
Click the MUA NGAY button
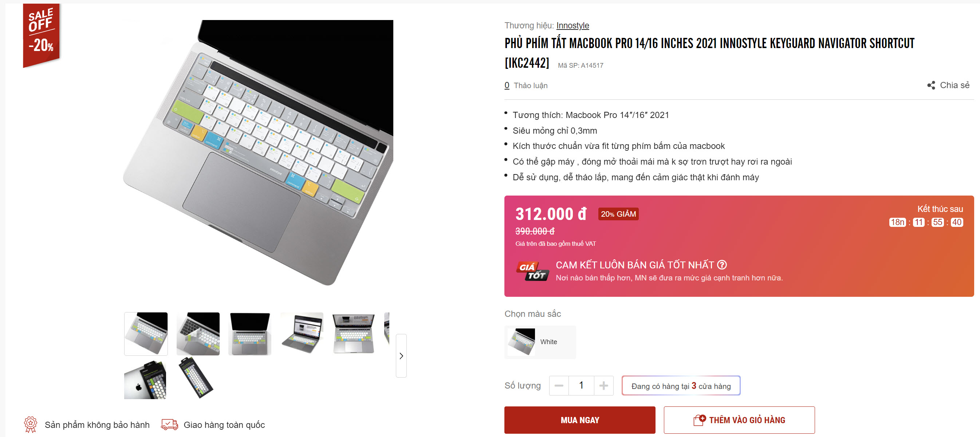pyautogui.click(x=579, y=420)
